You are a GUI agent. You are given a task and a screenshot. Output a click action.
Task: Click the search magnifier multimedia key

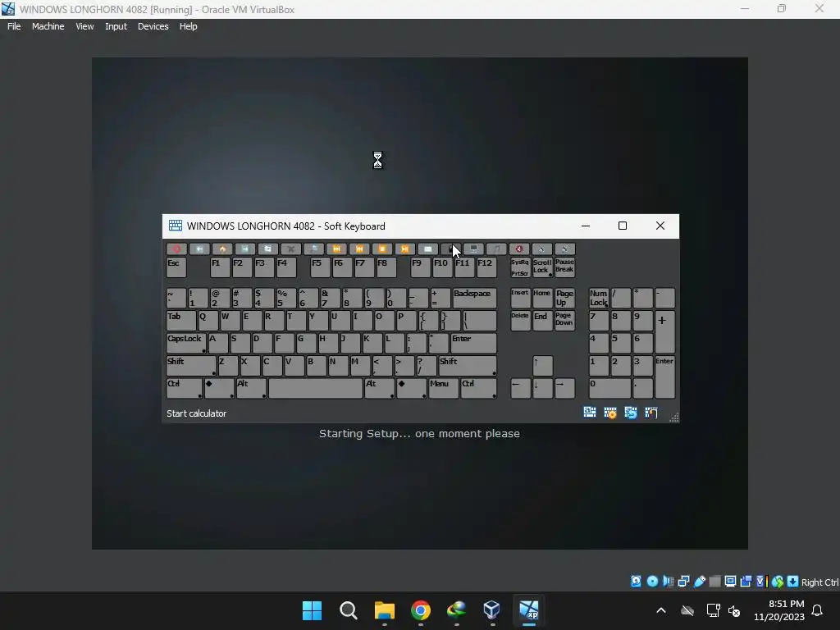point(314,249)
